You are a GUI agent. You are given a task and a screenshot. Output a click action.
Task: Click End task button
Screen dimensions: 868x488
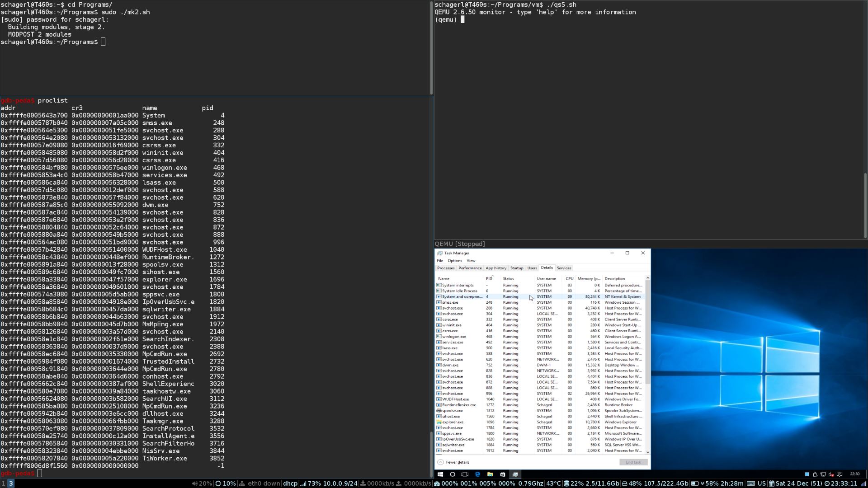point(633,462)
